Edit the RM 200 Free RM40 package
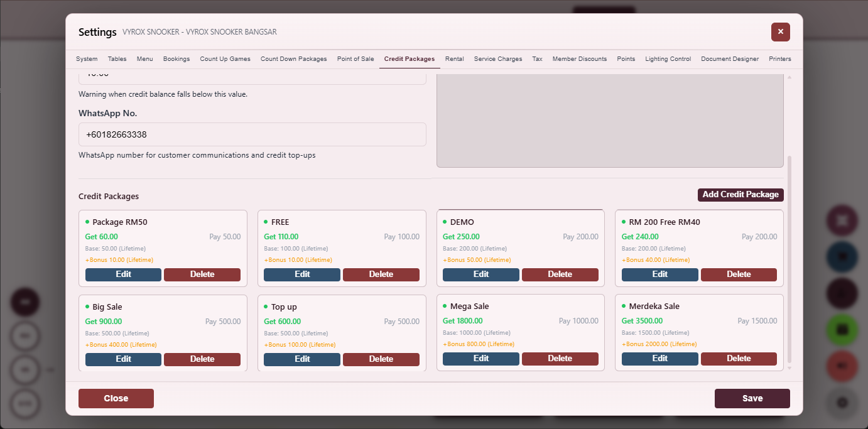868x429 pixels. pyautogui.click(x=660, y=274)
